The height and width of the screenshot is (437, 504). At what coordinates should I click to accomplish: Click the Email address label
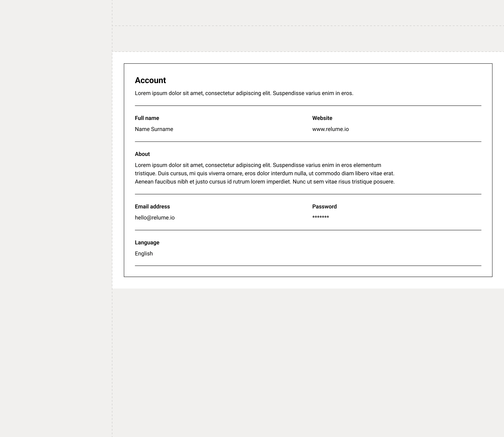point(152,207)
